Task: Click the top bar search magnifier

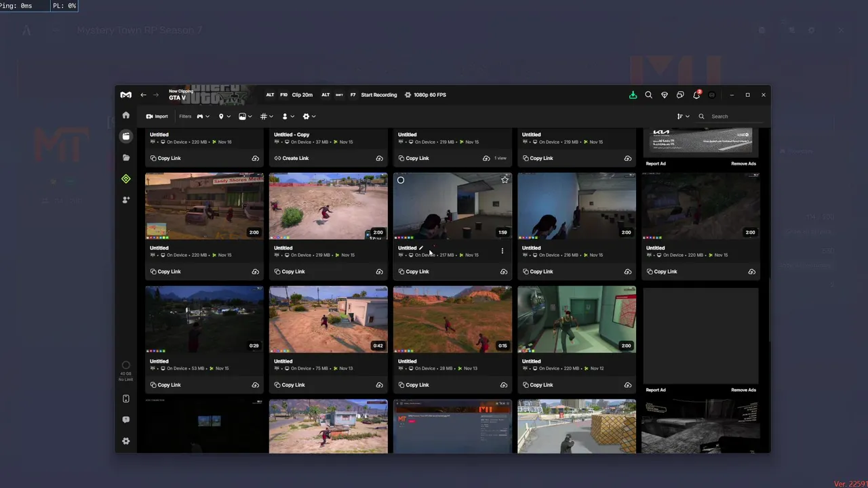Action: tap(648, 95)
